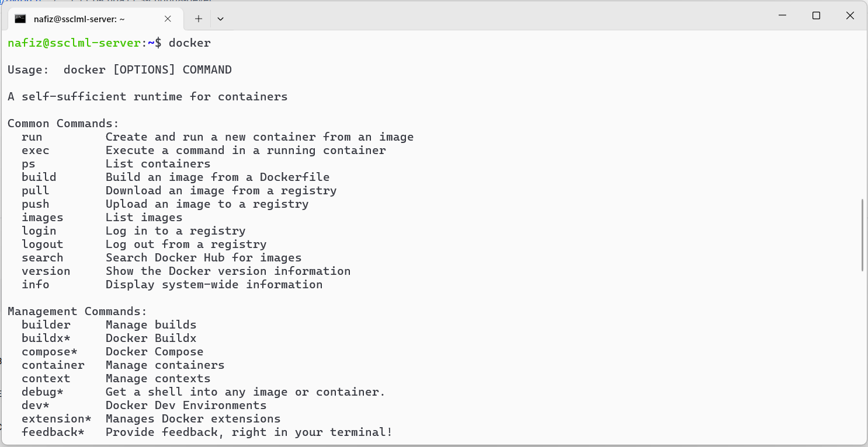The image size is (868, 447).
Task: Expand the new-tab profile dropdown chevron
Action: pyautogui.click(x=220, y=19)
